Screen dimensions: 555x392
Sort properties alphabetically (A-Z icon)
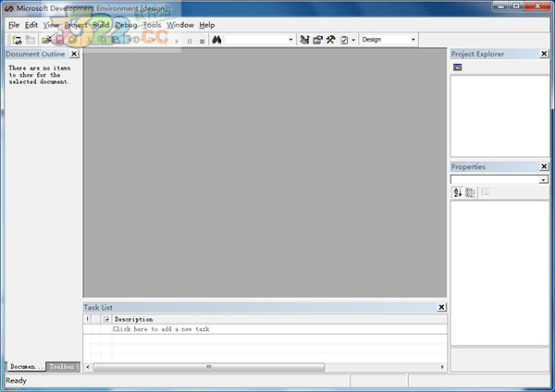457,192
